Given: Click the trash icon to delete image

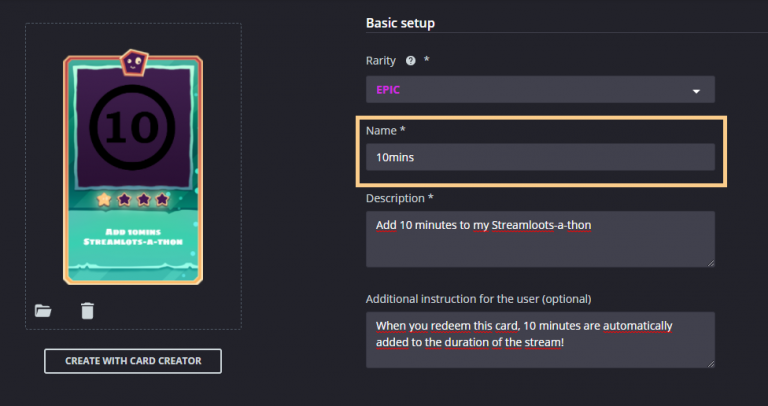Looking at the screenshot, I should (87, 310).
